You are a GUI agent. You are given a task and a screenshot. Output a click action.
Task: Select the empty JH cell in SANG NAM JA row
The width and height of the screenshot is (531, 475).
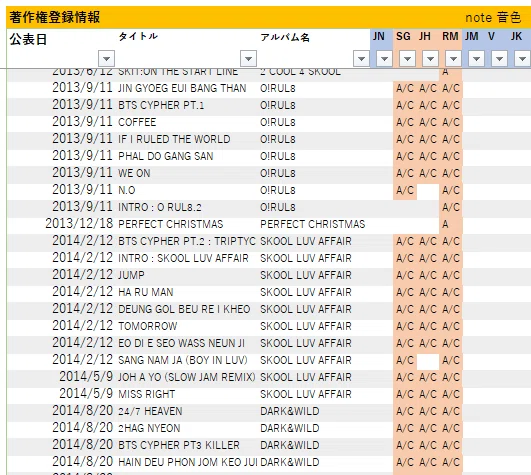click(428, 362)
